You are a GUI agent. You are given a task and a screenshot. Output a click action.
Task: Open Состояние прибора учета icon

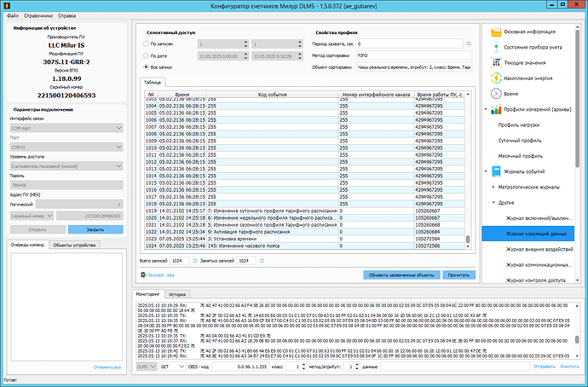pyautogui.click(x=496, y=47)
